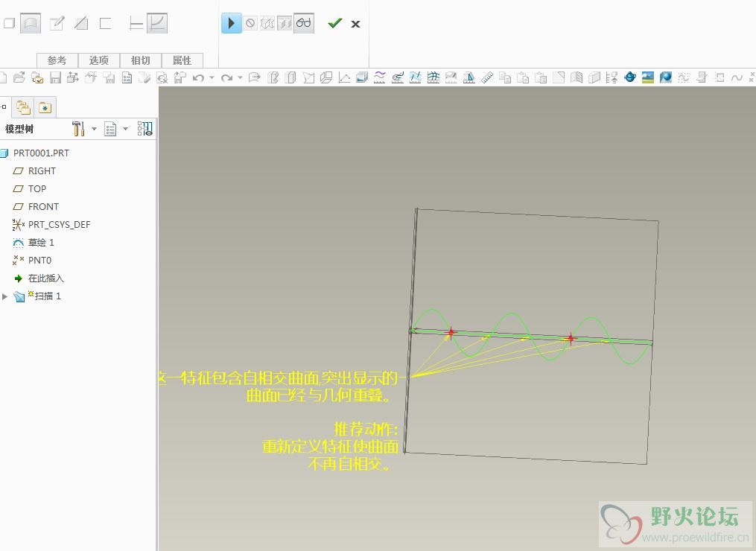Image resolution: width=756 pixels, height=551 pixels.
Task: Open the redo history dropdown arrow
Action: tap(240, 77)
